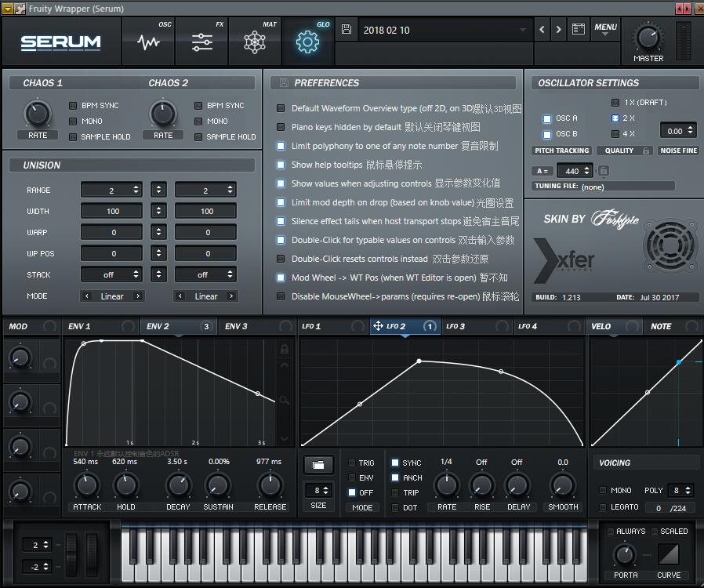Click next arrow on left Linear mode
This screenshot has width=704, height=588.
tap(138, 296)
